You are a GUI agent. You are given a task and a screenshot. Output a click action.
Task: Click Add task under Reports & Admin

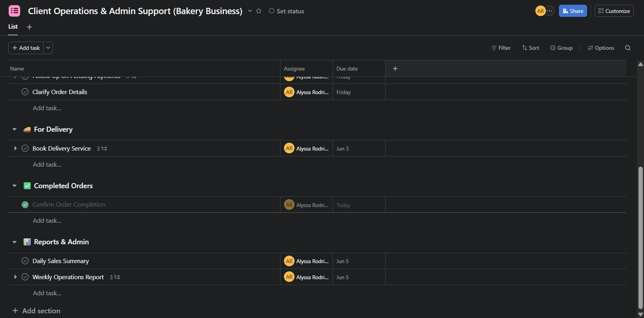pos(47,293)
